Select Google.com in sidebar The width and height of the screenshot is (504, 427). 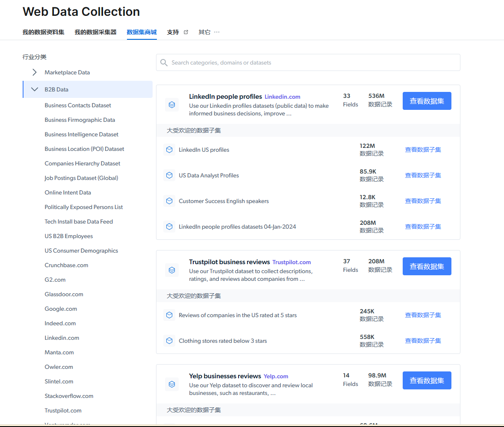click(61, 309)
